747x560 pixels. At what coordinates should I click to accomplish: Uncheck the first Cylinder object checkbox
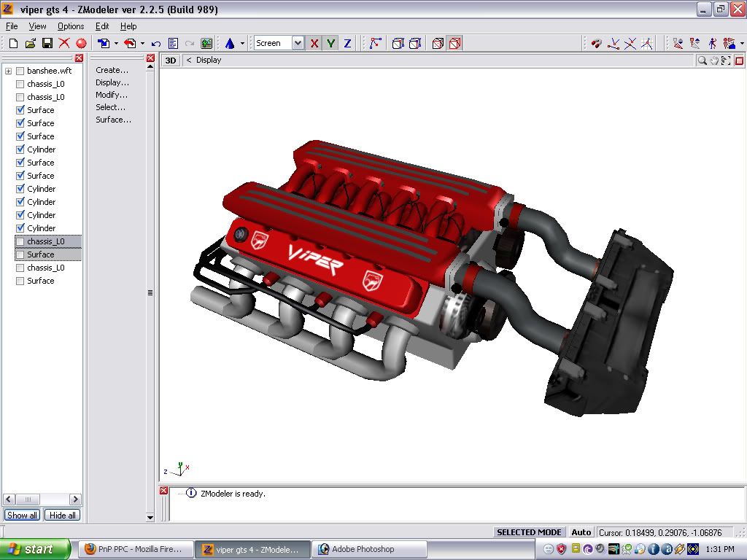click(x=20, y=149)
